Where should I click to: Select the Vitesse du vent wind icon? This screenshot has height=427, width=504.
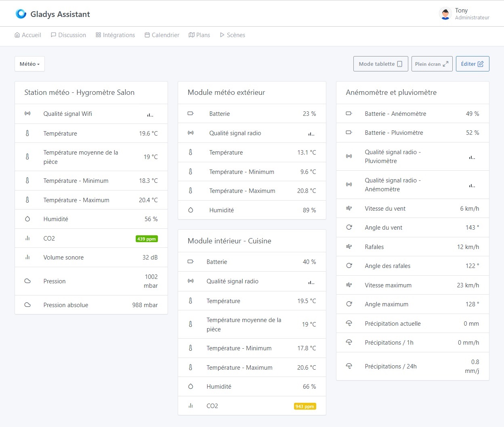pyautogui.click(x=349, y=208)
